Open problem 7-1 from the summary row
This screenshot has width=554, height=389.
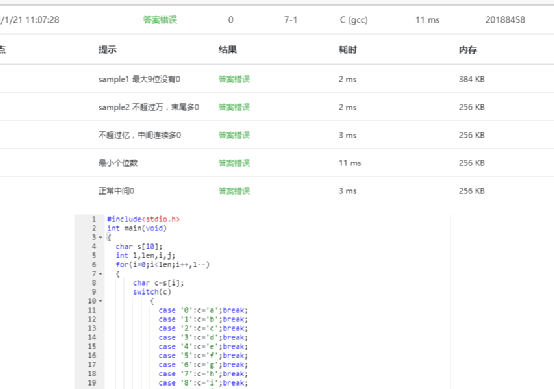coord(291,20)
